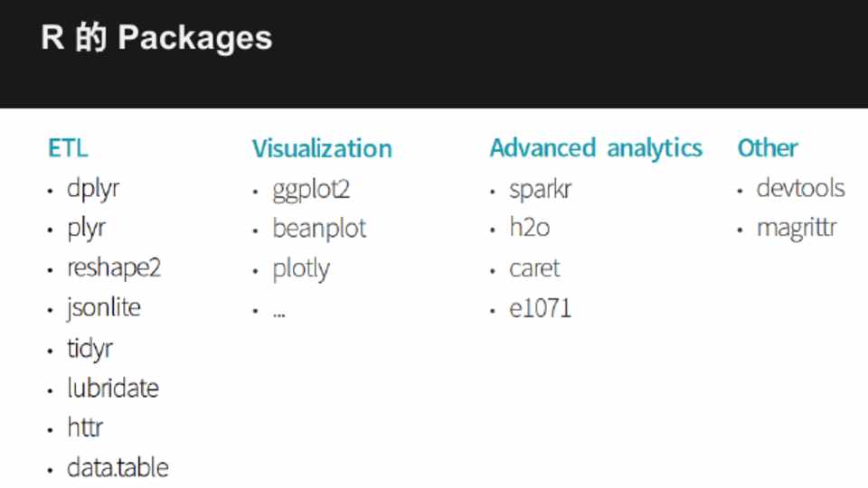Viewport: 868px width, 488px height.
Task: Click sparkr under Advanced analytics
Action: [541, 190]
